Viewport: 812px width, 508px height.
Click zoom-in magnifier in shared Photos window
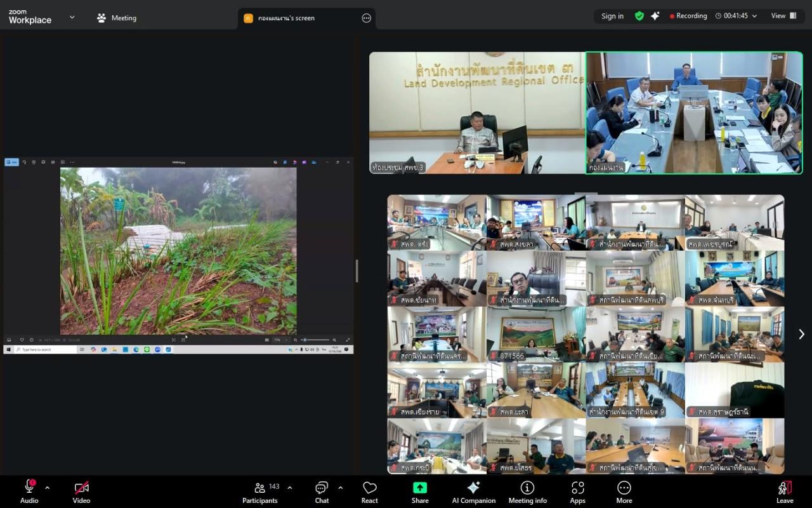pyautogui.click(x=334, y=340)
